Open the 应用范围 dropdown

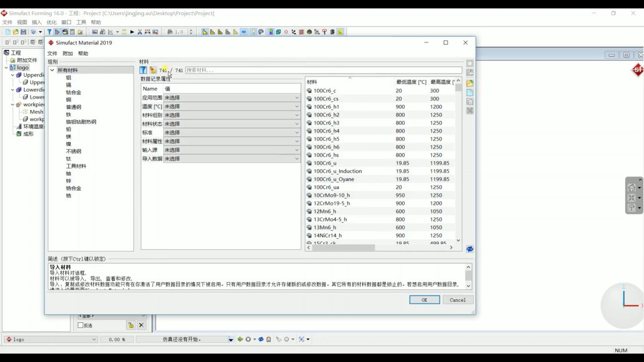231,98
